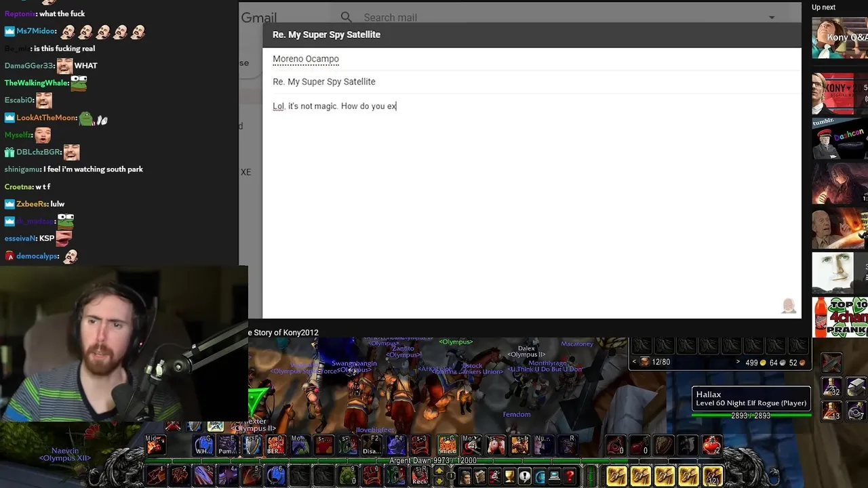This screenshot has width=868, height=488.
Task: Click in the email body after 'ex'
Action: pyautogui.click(x=397, y=106)
